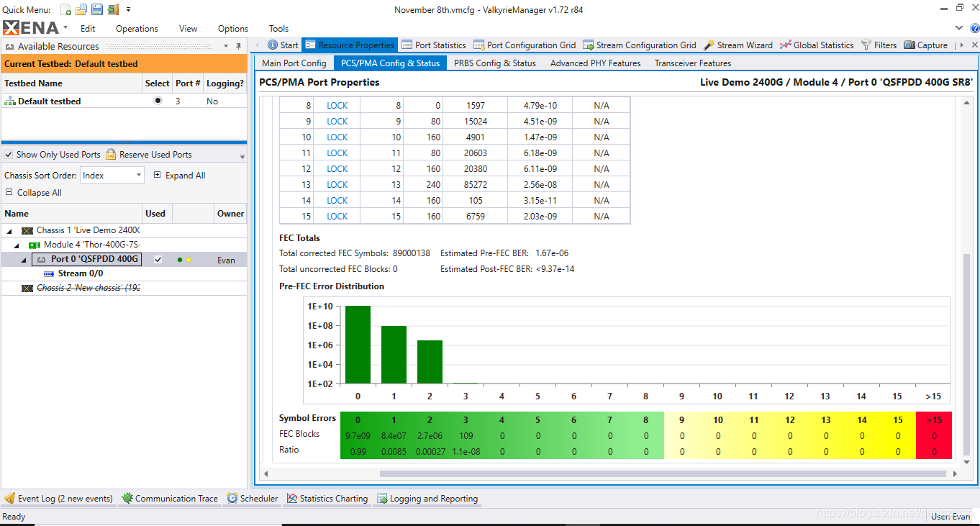The height and width of the screenshot is (526, 980).
Task: Open the Edit menu
Action: point(88,29)
